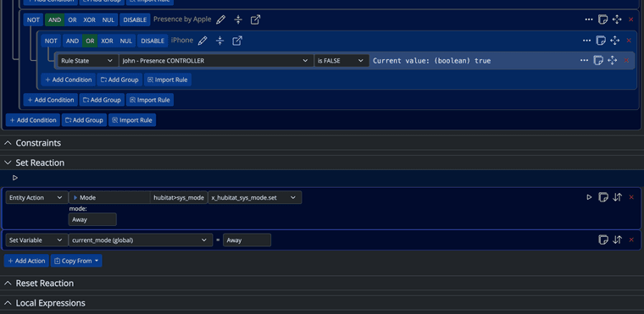Image resolution: width=644 pixels, height=314 pixels.
Task: Open the iPhone group external link icon
Action: [x=237, y=41]
